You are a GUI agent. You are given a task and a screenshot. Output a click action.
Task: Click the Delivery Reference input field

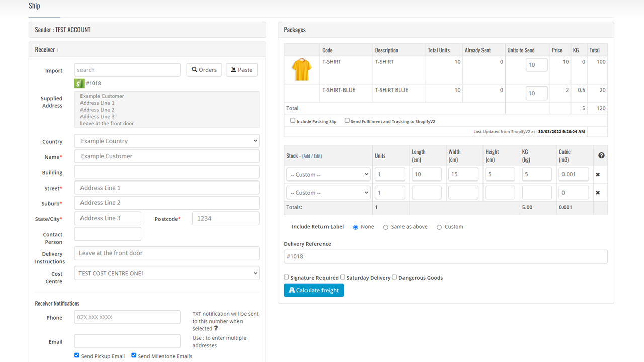[x=445, y=256]
